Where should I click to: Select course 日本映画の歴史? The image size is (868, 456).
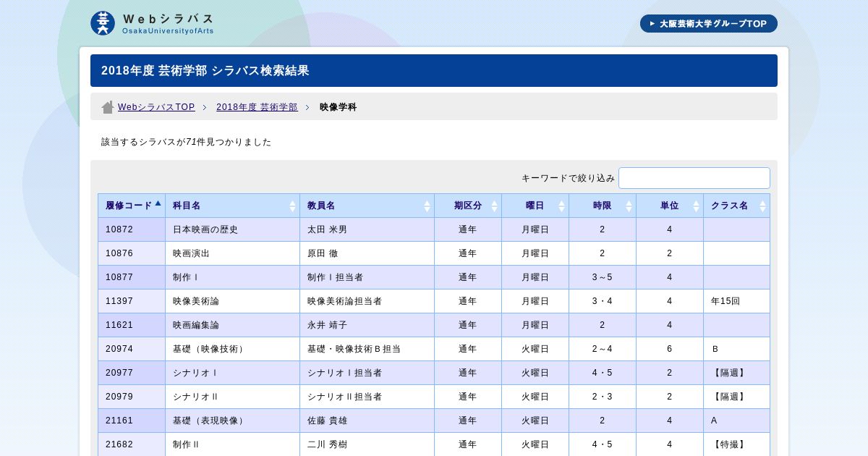pos(205,229)
